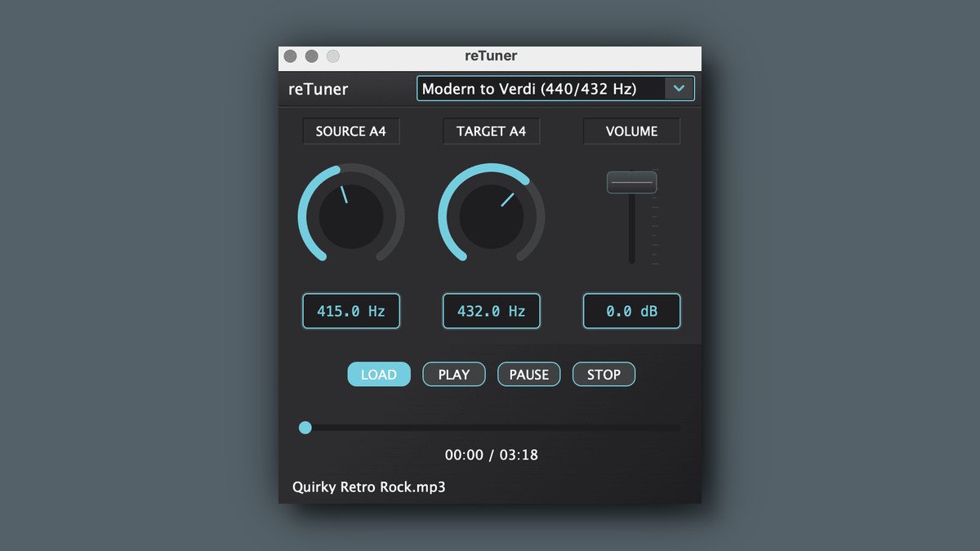The image size is (980, 551).
Task: Click the Volume fader handle
Action: coord(631,182)
